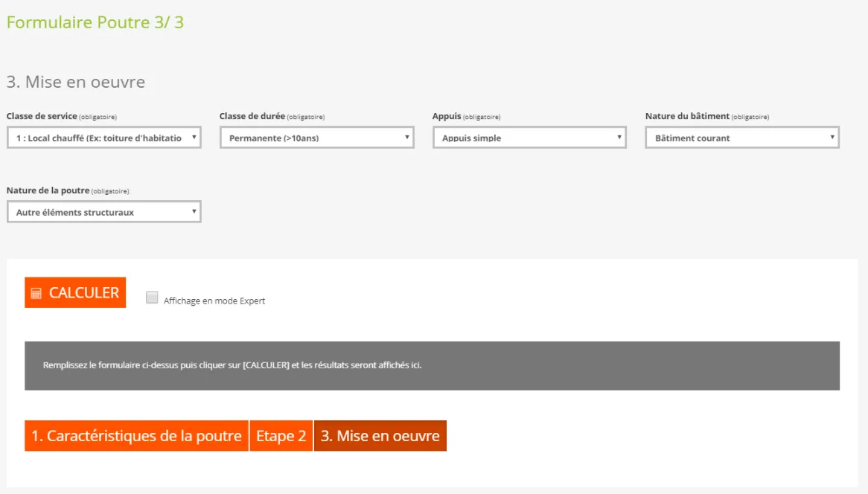Open the Nature de la poutre dropdown
868x494 pixels.
(104, 212)
